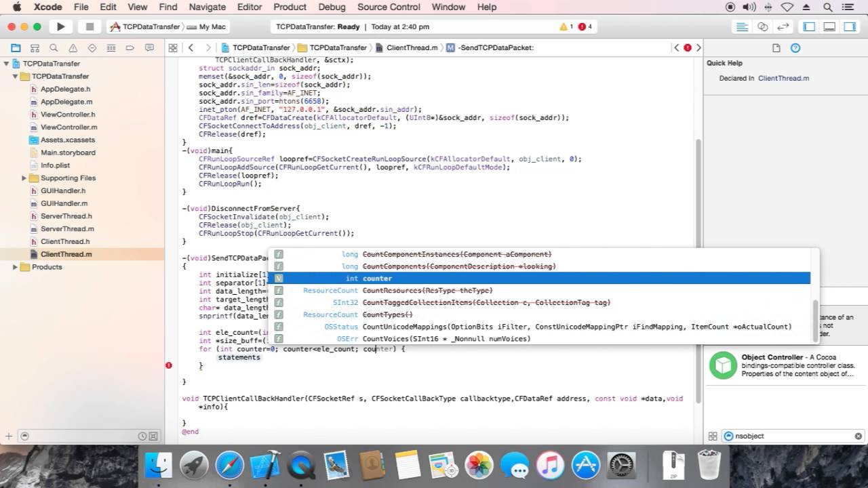868x488 pixels.
Task: Launch Safari from the Dock
Action: point(230,466)
